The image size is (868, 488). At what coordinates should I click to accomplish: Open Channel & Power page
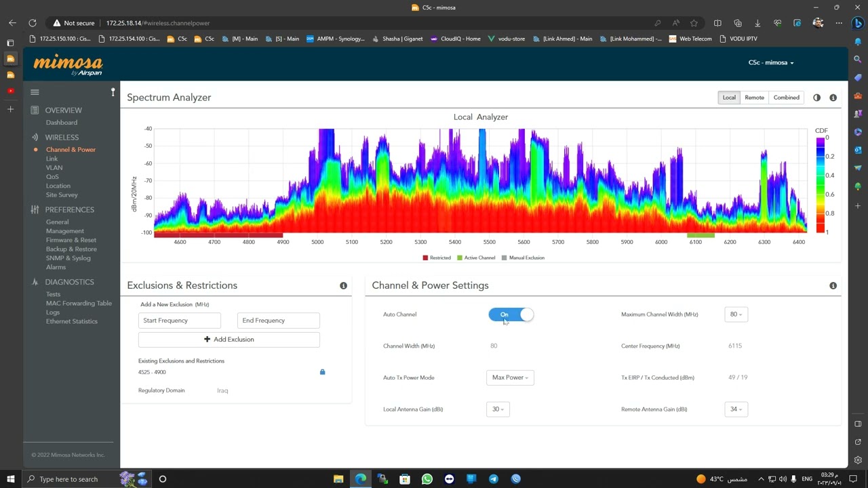[x=71, y=150]
